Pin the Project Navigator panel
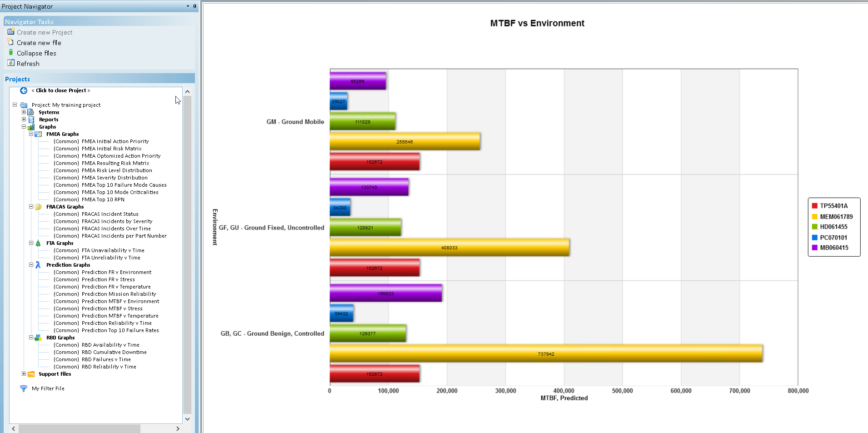This screenshot has height=433, width=868. [x=195, y=6]
